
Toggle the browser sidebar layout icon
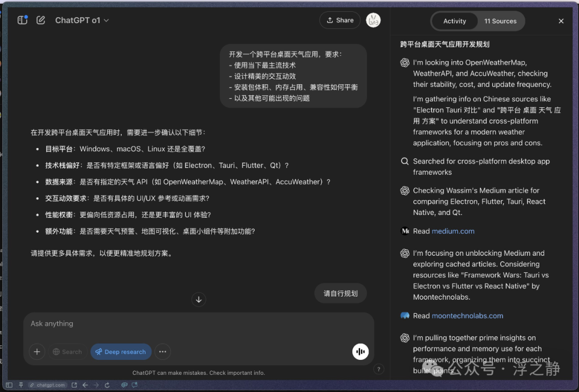(x=9, y=385)
